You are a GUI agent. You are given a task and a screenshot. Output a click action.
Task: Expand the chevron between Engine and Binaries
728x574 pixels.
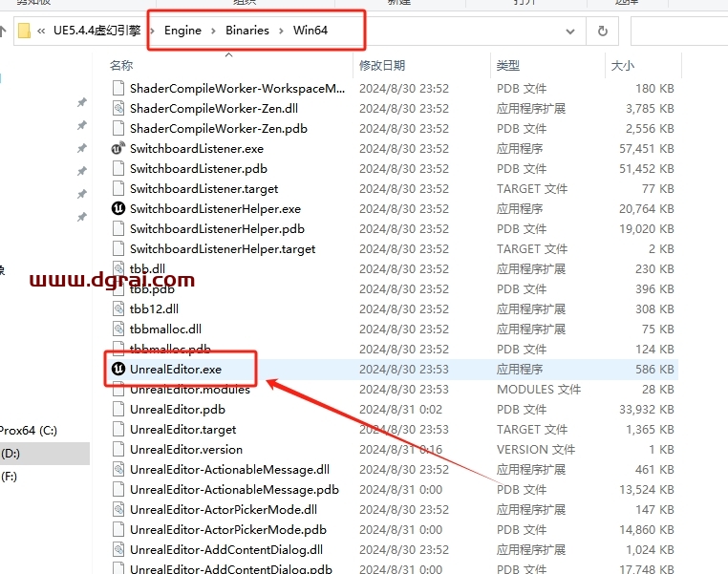point(214,31)
